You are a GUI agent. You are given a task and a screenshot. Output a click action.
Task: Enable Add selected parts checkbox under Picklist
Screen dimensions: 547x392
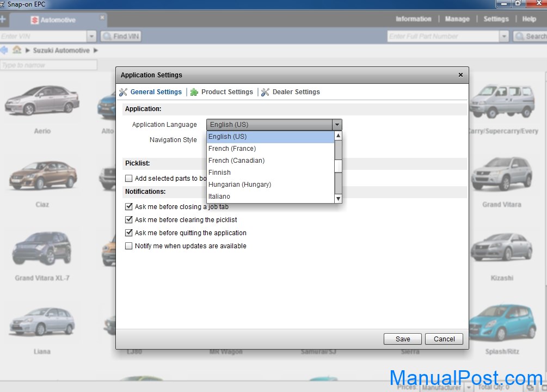(x=129, y=179)
